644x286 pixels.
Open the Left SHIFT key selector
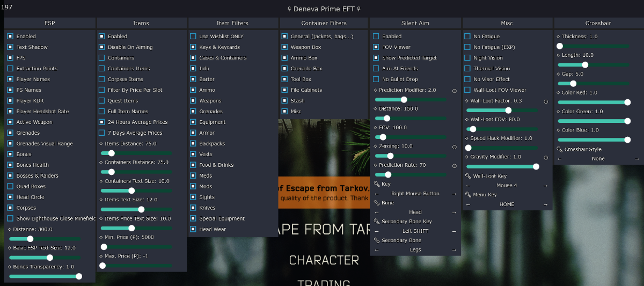415,231
